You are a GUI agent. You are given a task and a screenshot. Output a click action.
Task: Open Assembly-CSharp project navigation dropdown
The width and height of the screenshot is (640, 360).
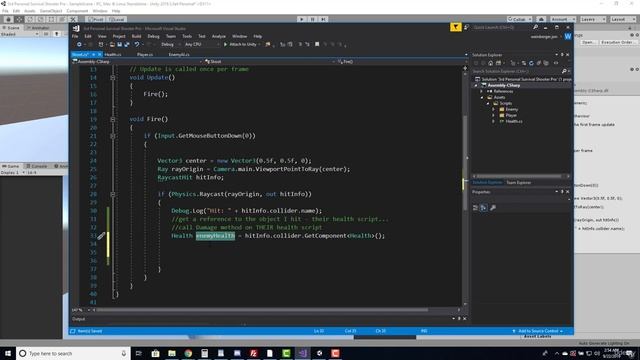137,62
